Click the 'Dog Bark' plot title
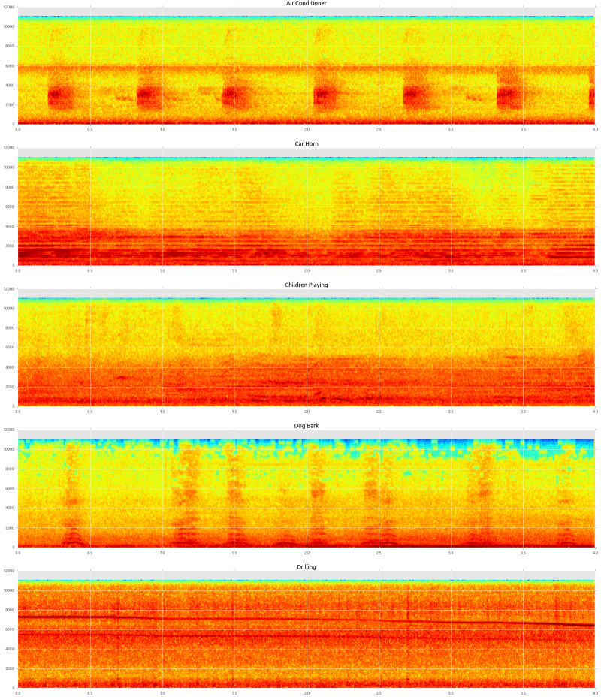Screen dimensions: 601x700 pyautogui.click(x=306, y=426)
